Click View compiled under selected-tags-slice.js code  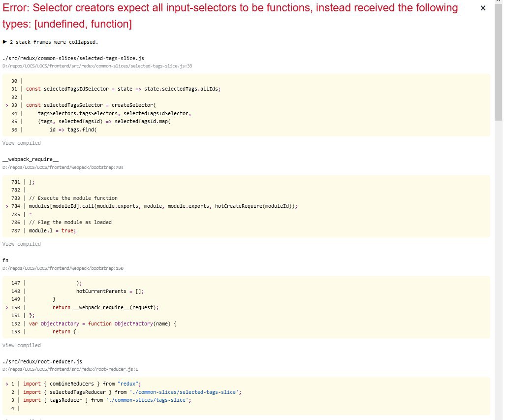pos(22,143)
